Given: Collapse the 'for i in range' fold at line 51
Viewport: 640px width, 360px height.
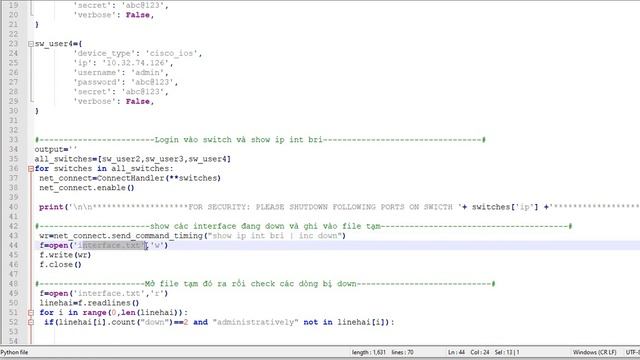Looking at the screenshot, I should coord(31,313).
